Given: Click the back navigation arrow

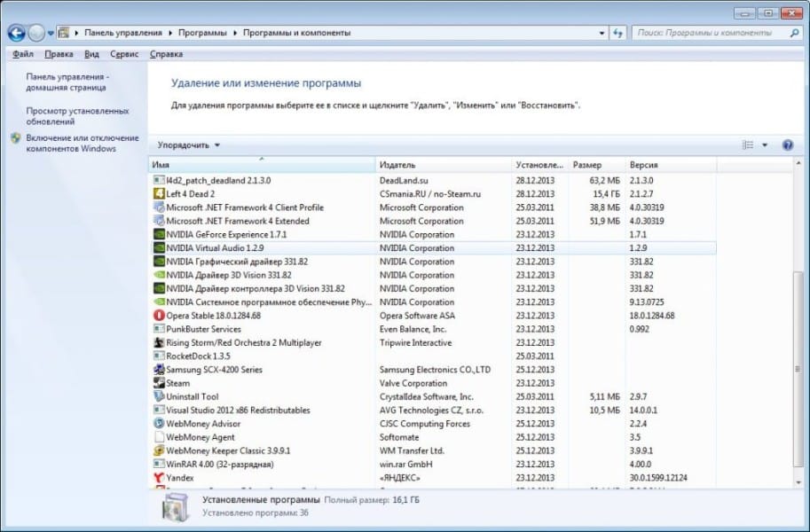Looking at the screenshot, I should [17, 32].
